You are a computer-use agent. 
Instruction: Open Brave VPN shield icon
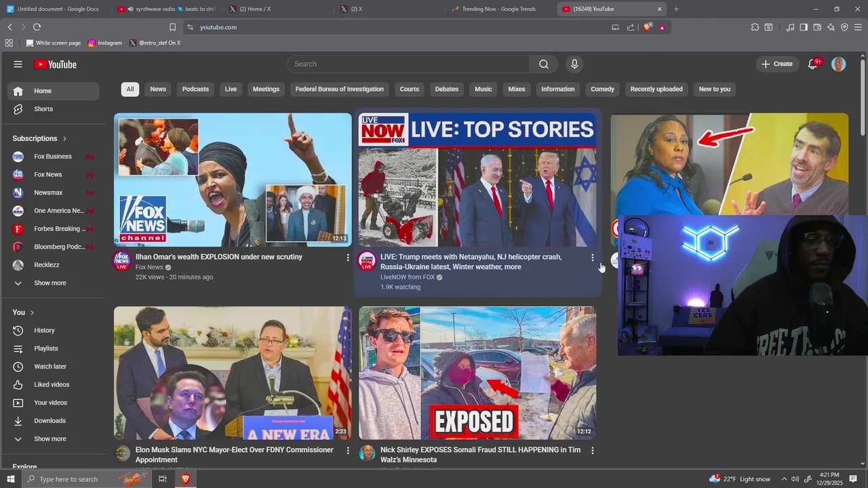[844, 27]
